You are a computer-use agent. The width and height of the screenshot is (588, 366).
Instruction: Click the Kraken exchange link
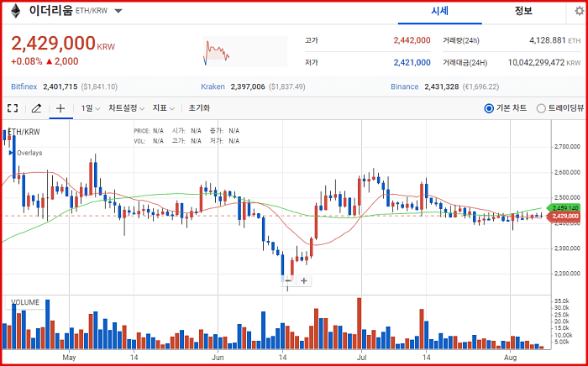[x=213, y=87]
